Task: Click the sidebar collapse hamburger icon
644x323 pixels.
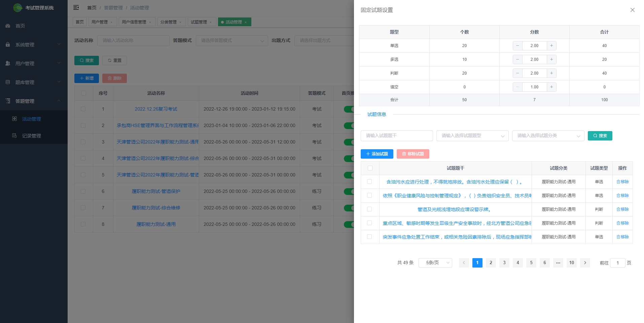Action: pyautogui.click(x=76, y=7)
